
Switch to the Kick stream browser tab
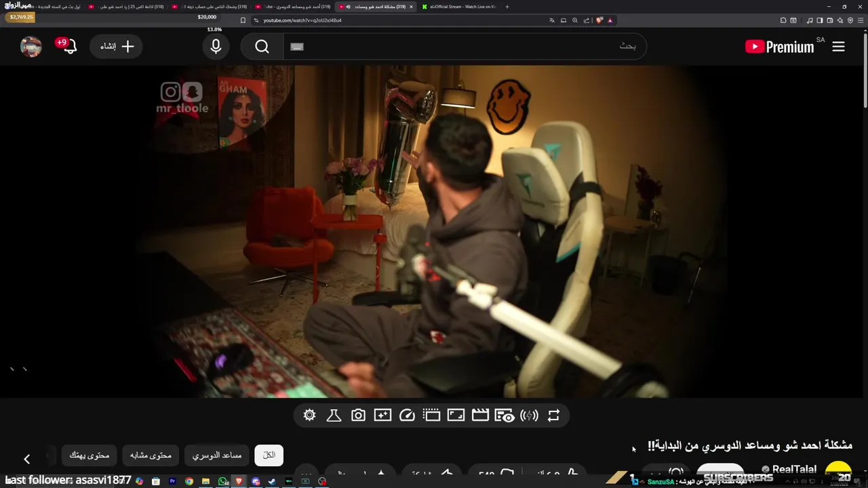(459, 7)
